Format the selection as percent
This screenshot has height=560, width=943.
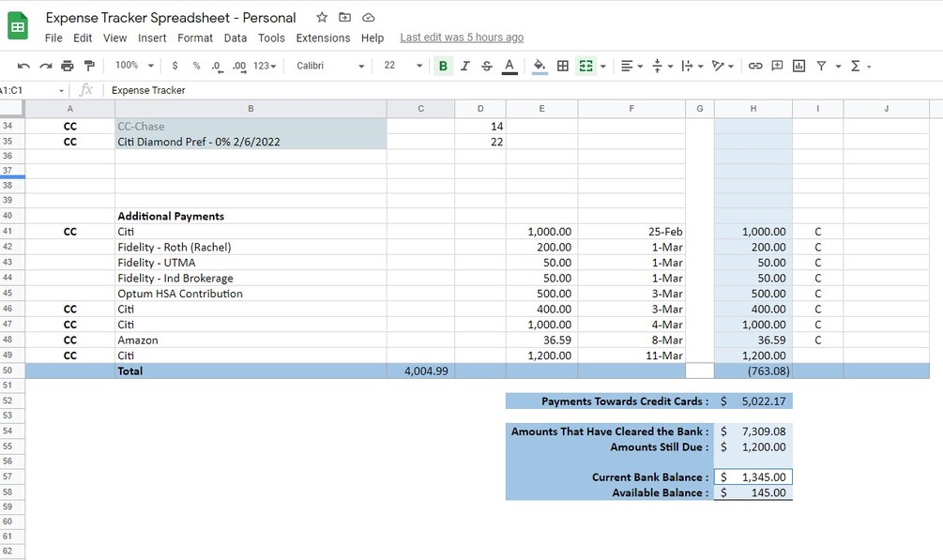tap(197, 66)
